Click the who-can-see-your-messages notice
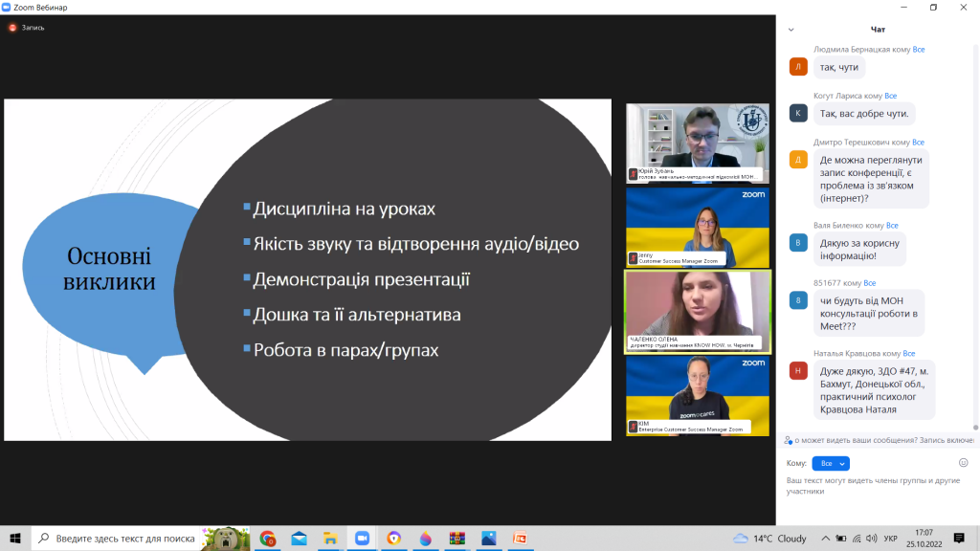 pyautogui.click(x=880, y=440)
